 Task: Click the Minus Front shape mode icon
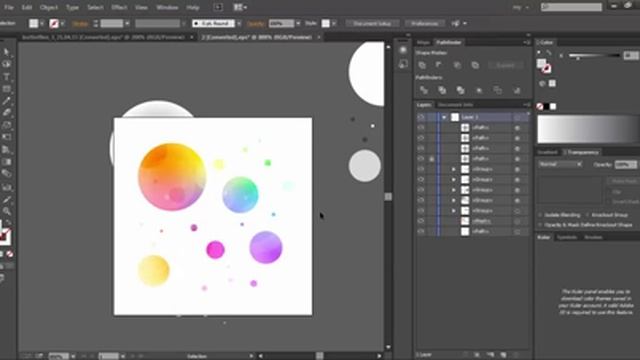439,65
